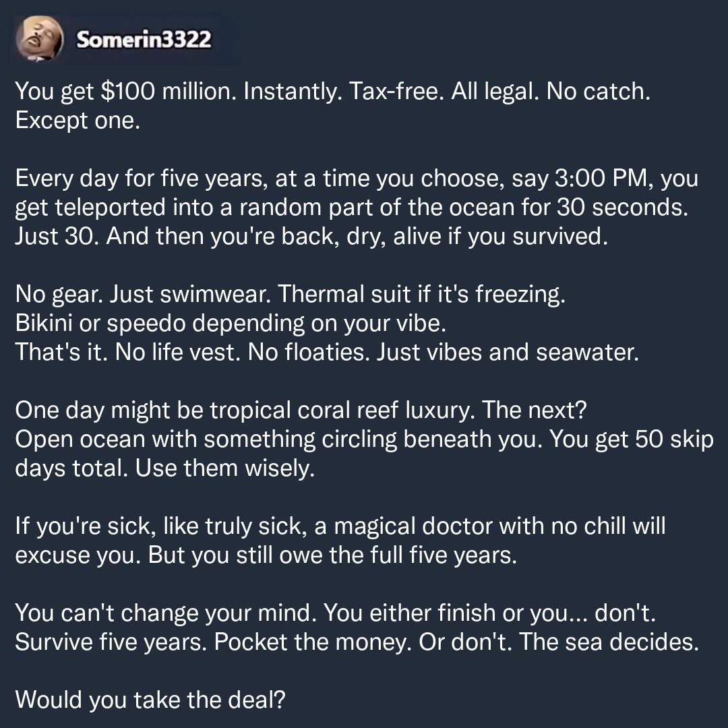Click the line starting "Every day for five years"

356,179
